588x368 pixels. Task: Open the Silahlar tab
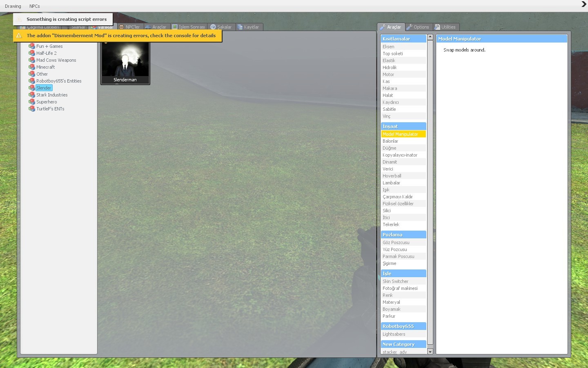75,27
